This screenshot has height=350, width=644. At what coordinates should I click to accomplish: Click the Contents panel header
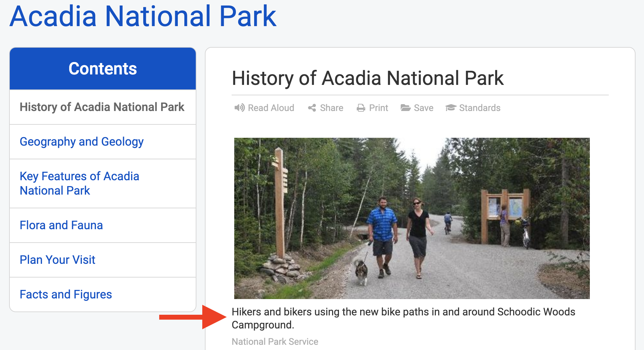[x=103, y=69]
